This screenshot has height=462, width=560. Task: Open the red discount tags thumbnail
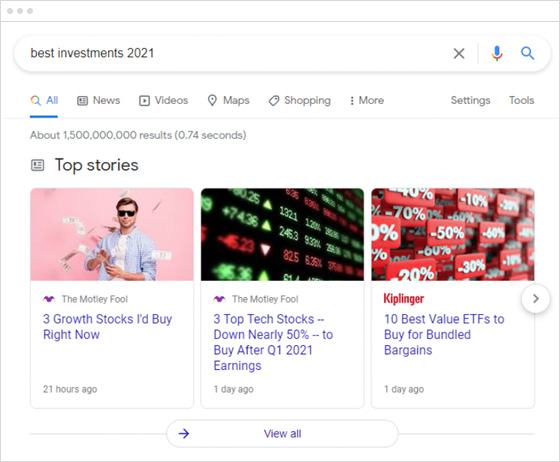pos(453,235)
